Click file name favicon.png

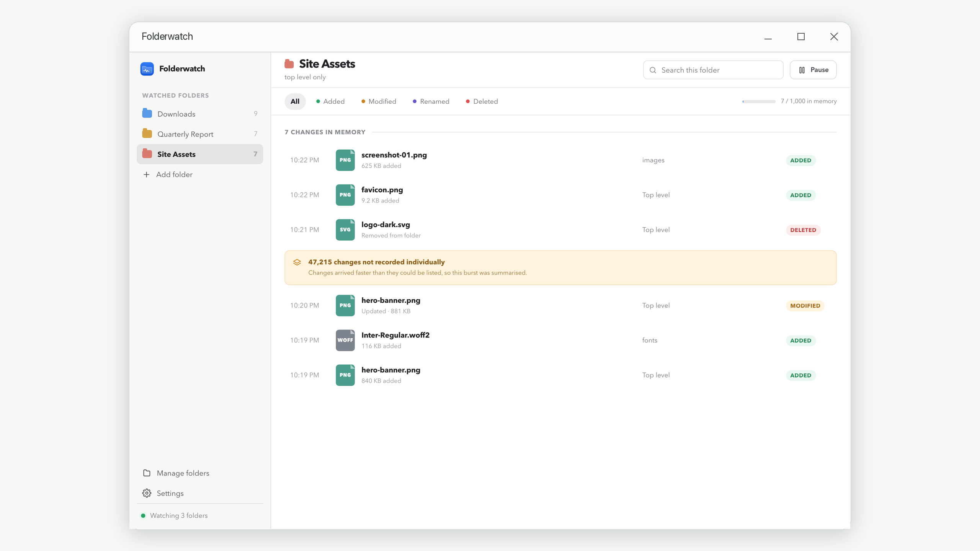pyautogui.click(x=382, y=190)
